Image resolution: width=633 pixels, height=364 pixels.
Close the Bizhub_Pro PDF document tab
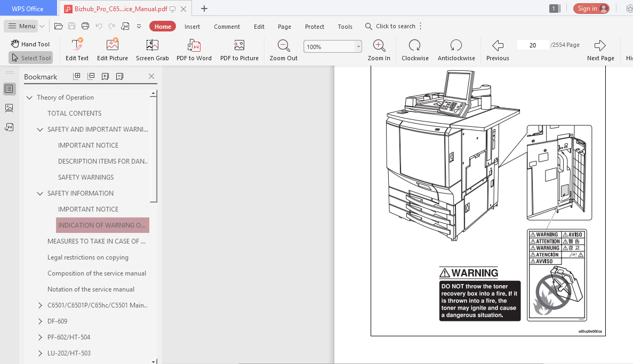tap(183, 9)
